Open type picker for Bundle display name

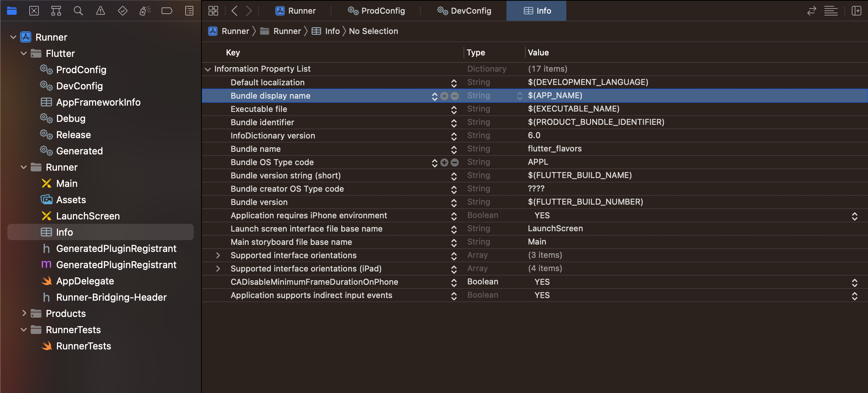point(519,96)
